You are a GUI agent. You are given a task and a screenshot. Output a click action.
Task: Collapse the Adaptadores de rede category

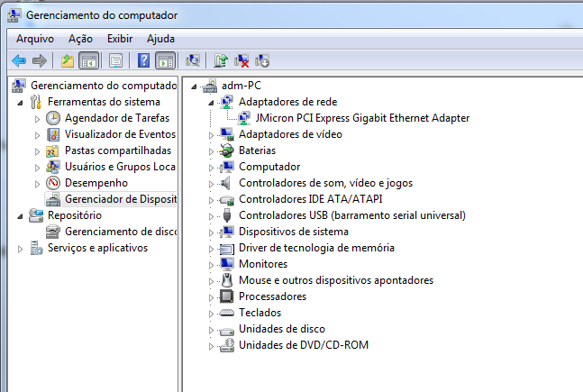click(x=211, y=103)
